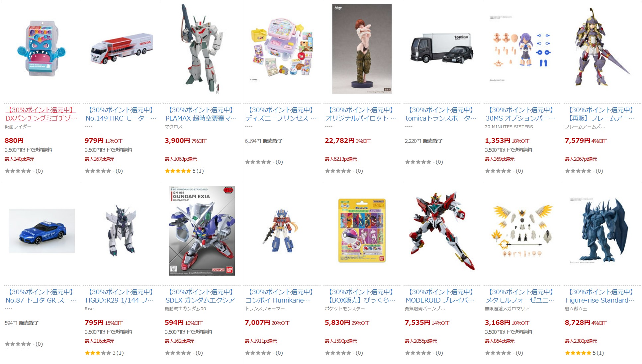642x364 pixels.
Task: Click the five-star rating under Figure-rise Standard
Action: coord(578,353)
